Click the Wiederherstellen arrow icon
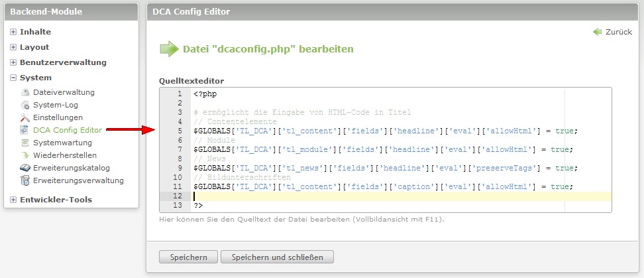The width and height of the screenshot is (644, 278). (x=25, y=155)
